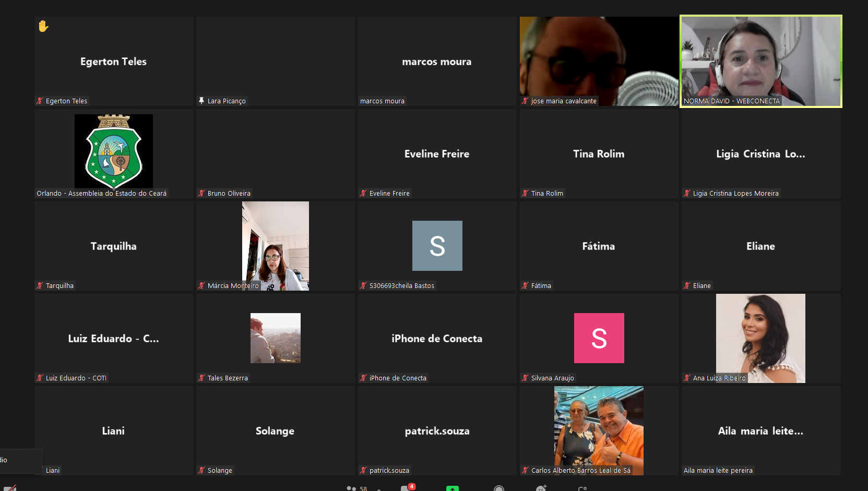Click the raised hand icon on Egerton Teles
868x491 pixels.
coord(43,26)
